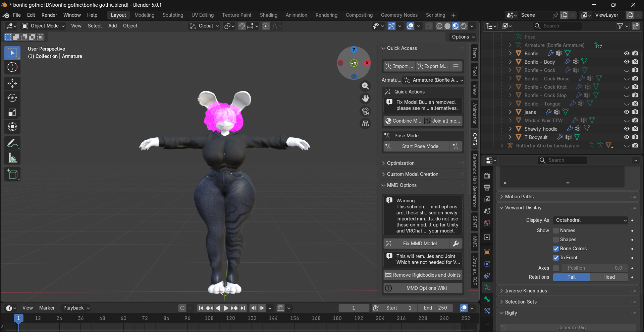This screenshot has height=332, width=644.
Task: Open the Shading workspace tab
Action: pyautogui.click(x=268, y=15)
